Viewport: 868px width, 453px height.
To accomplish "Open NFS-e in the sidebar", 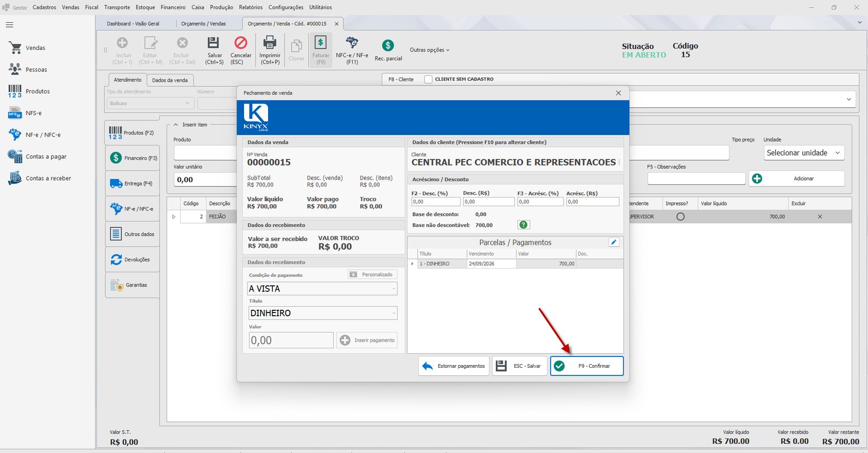I will coord(25,113).
